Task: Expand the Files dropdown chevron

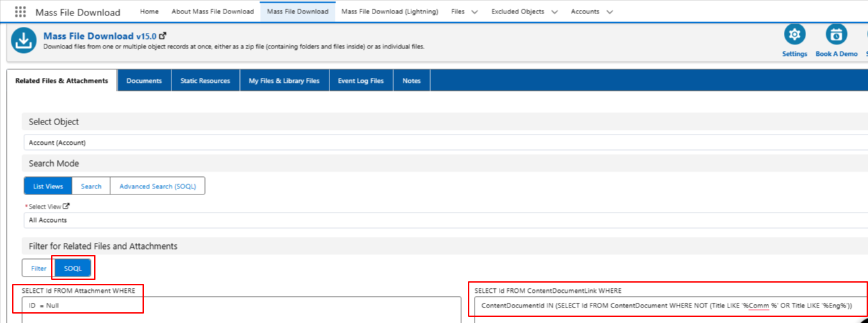Action: [475, 12]
